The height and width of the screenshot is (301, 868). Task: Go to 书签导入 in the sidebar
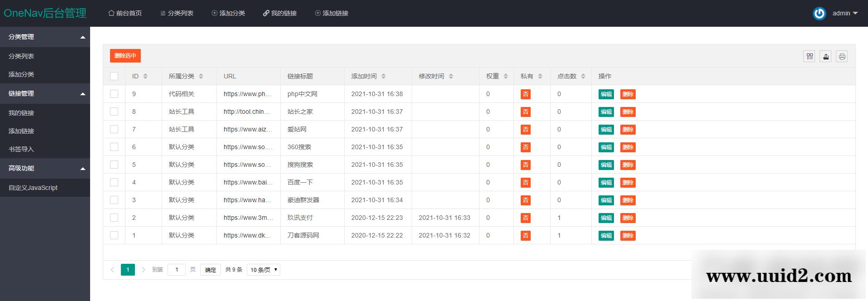pyautogui.click(x=21, y=149)
